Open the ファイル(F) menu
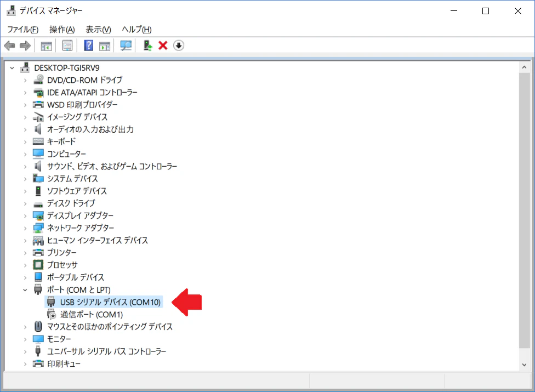Viewport: 535px width, 392px height. pos(23,30)
